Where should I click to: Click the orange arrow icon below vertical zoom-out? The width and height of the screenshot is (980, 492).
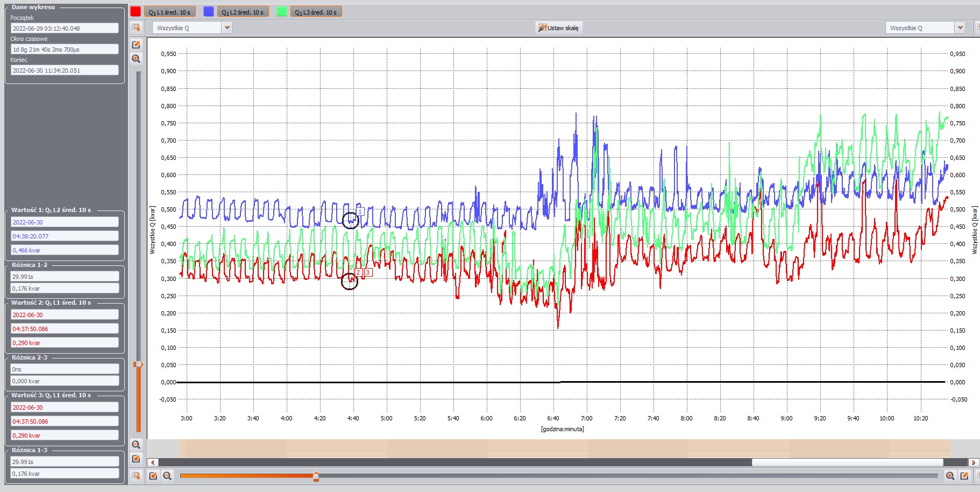click(136, 459)
